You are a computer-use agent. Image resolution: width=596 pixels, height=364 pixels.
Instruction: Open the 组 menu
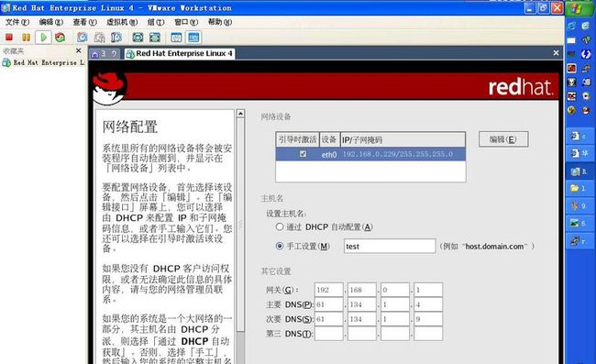pos(156,22)
